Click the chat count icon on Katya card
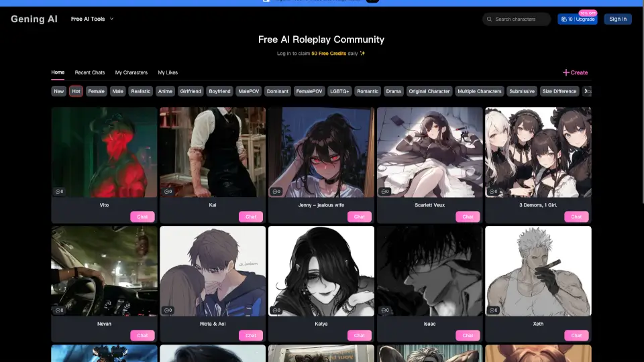The height and width of the screenshot is (362, 644). click(x=274, y=310)
